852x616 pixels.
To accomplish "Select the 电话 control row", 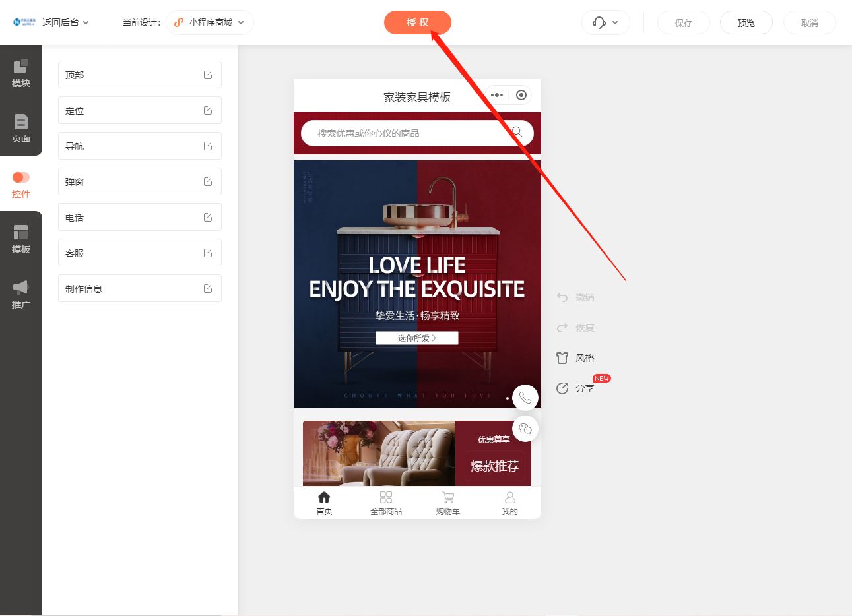I will 140,217.
